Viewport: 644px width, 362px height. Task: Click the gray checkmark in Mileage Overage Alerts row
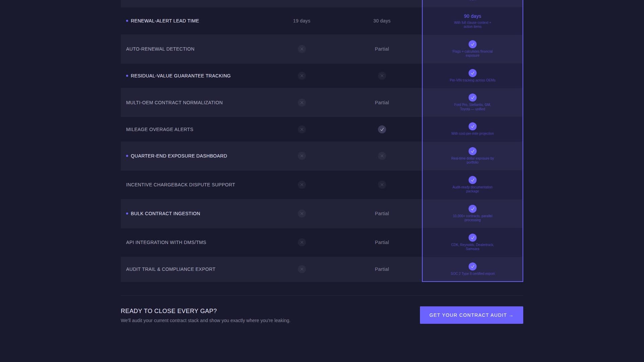tap(382, 129)
